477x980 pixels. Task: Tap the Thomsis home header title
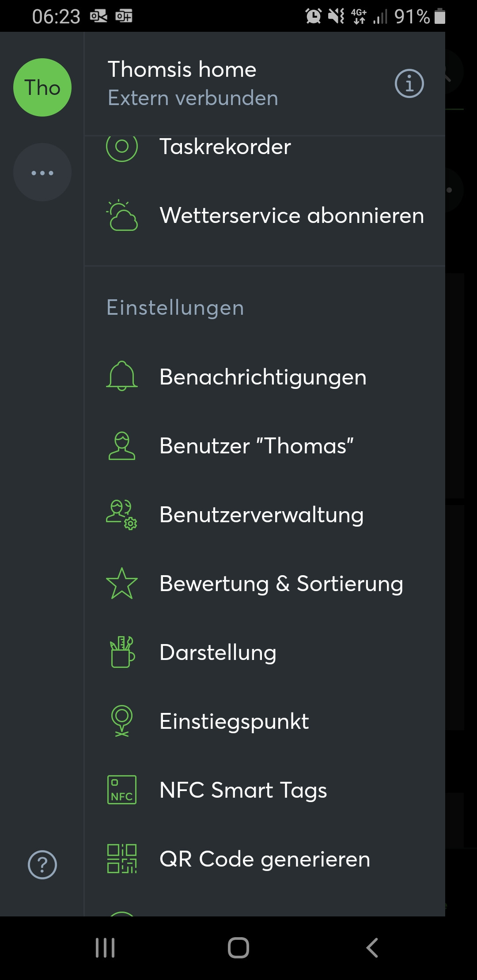pos(182,70)
